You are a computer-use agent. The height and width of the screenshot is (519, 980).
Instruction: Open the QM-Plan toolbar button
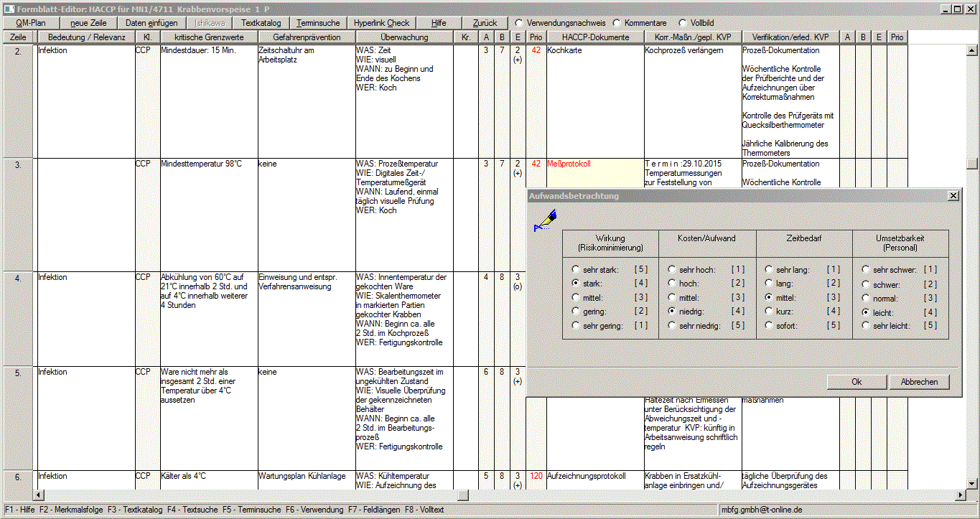30,23
